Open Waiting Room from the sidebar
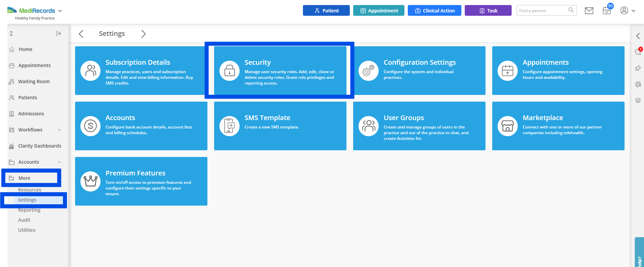This screenshot has height=267, width=644. (x=34, y=82)
